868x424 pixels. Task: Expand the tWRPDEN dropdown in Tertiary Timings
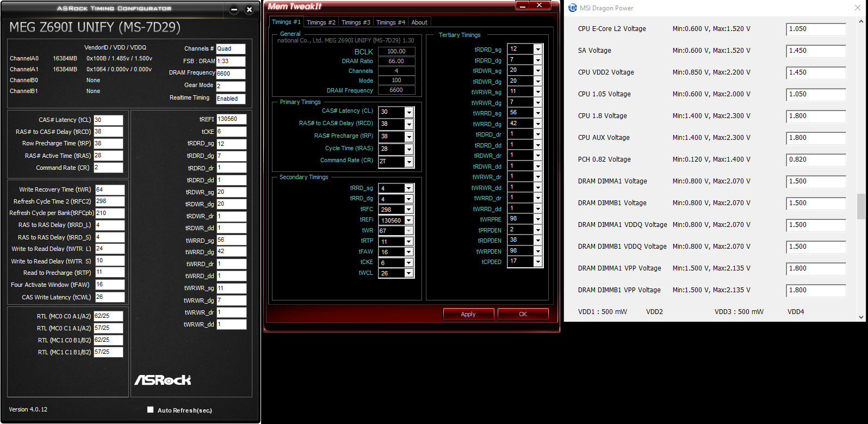point(538,251)
